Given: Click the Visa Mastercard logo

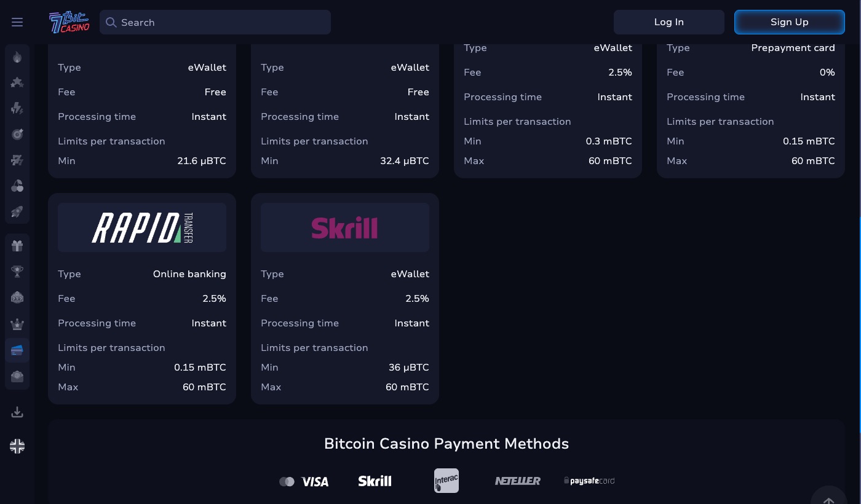Looking at the screenshot, I should 304,481.
